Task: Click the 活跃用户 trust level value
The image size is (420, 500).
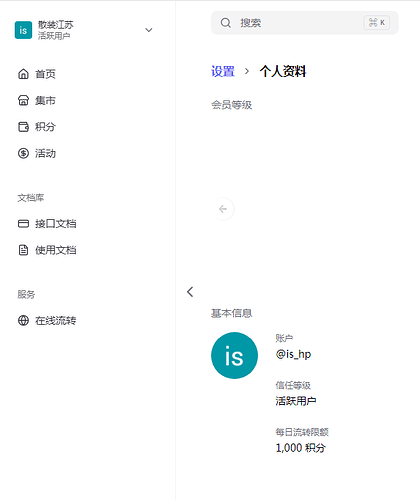Action: [x=296, y=401]
